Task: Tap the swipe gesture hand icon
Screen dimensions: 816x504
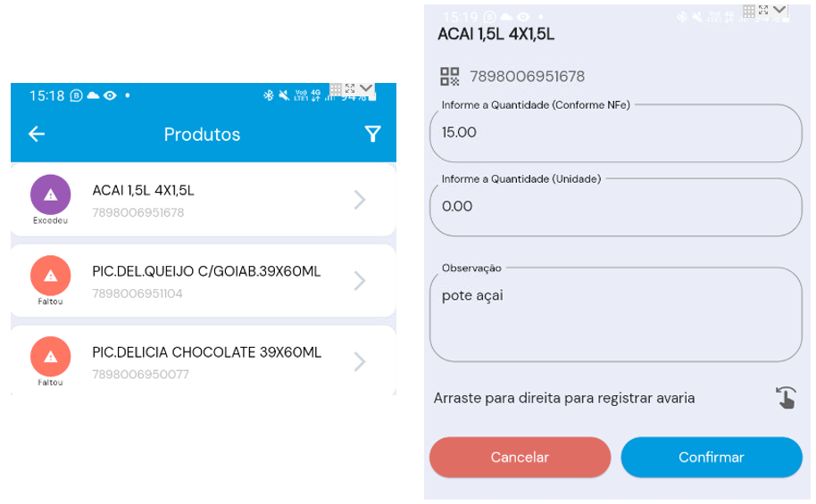Action: click(786, 398)
